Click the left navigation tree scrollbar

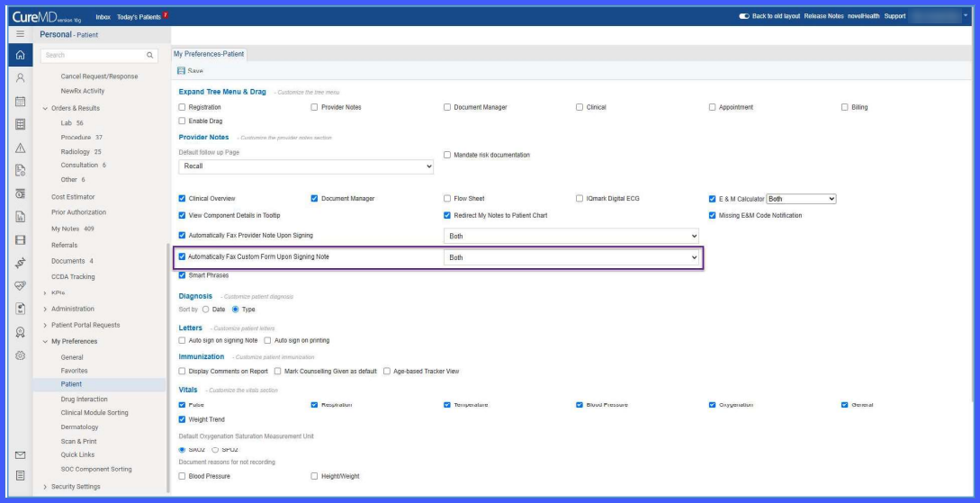(x=166, y=369)
